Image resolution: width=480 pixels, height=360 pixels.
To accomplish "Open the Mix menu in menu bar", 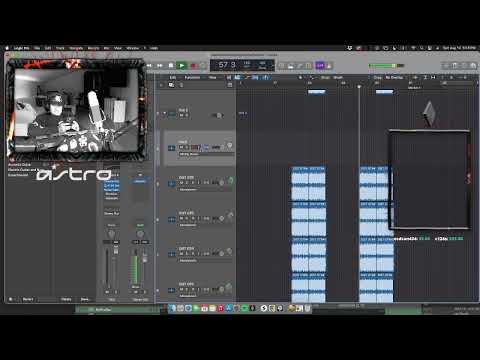I will coord(107,48).
